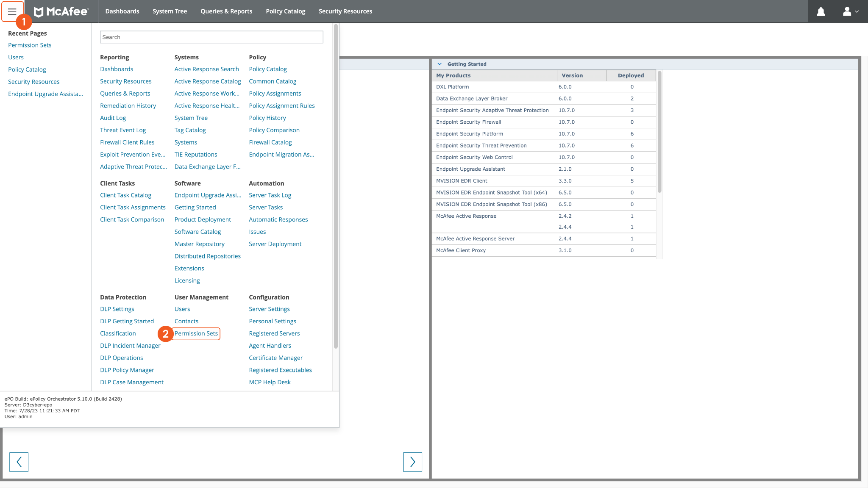868x488 pixels.
Task: Open the Dashboards tab in top bar
Action: 122,11
